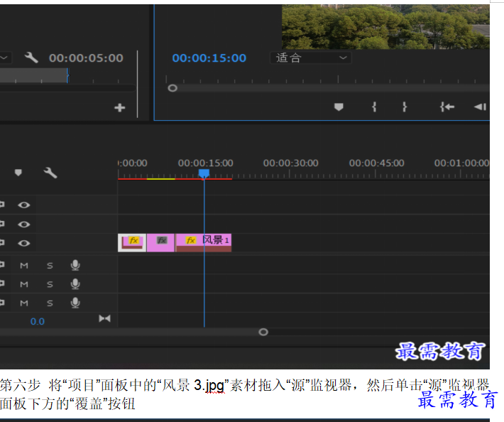Click program timecode 00:00:15:00
This screenshot has height=422, width=504.
[x=209, y=58]
